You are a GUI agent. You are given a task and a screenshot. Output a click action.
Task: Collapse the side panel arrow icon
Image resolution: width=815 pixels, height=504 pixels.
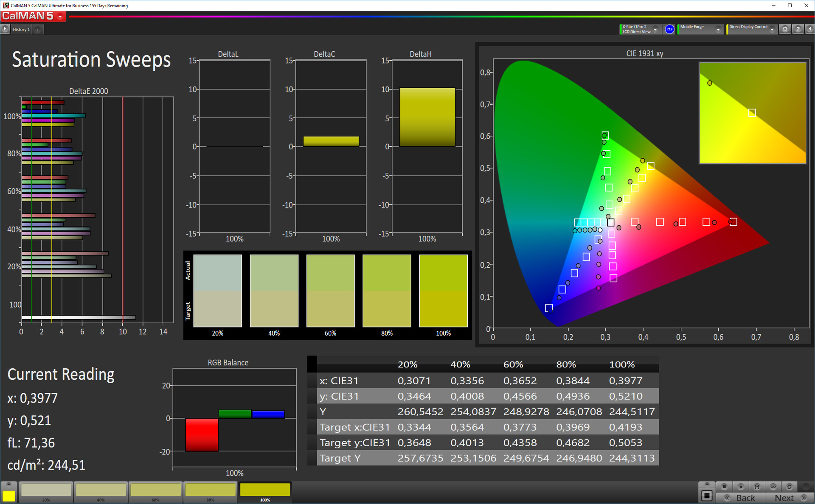coord(809,29)
